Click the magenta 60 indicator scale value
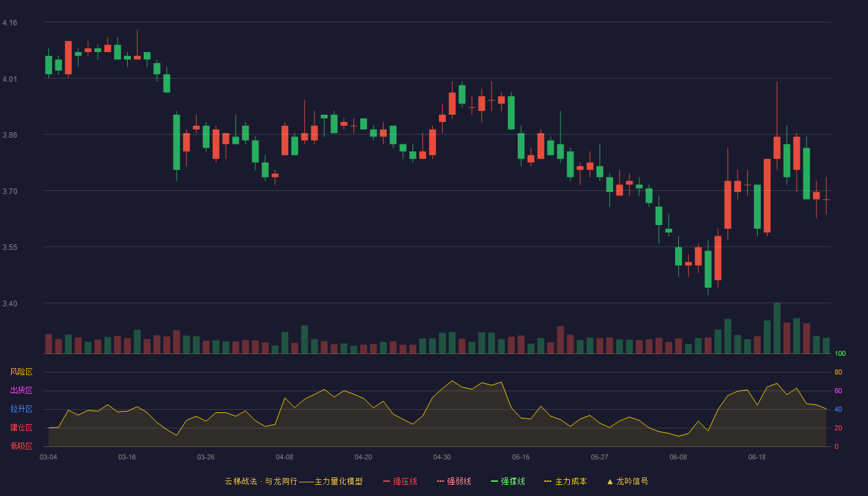 838,391
